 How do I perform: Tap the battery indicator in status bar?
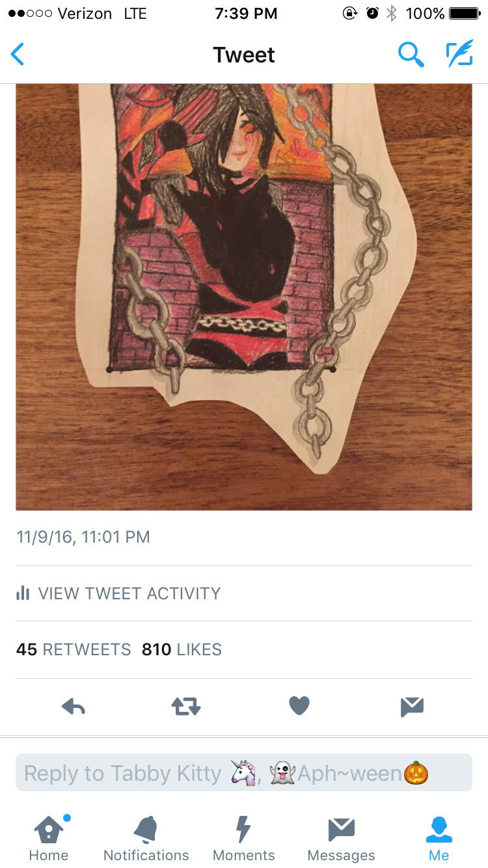[x=464, y=13]
